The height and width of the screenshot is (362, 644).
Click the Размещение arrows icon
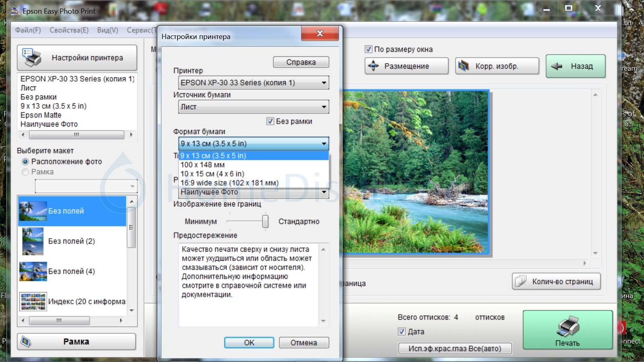(374, 66)
